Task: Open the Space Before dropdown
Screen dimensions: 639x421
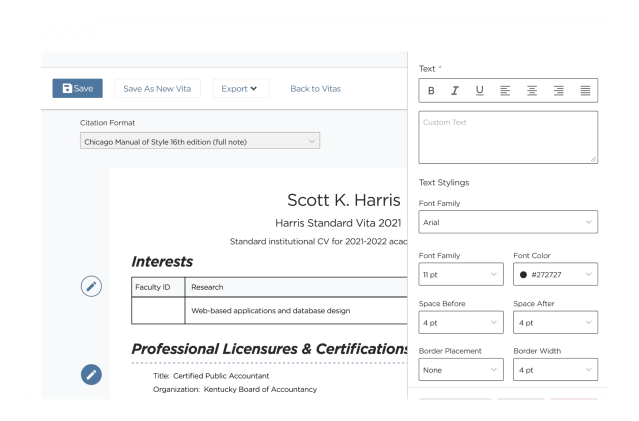Action: 461,322
